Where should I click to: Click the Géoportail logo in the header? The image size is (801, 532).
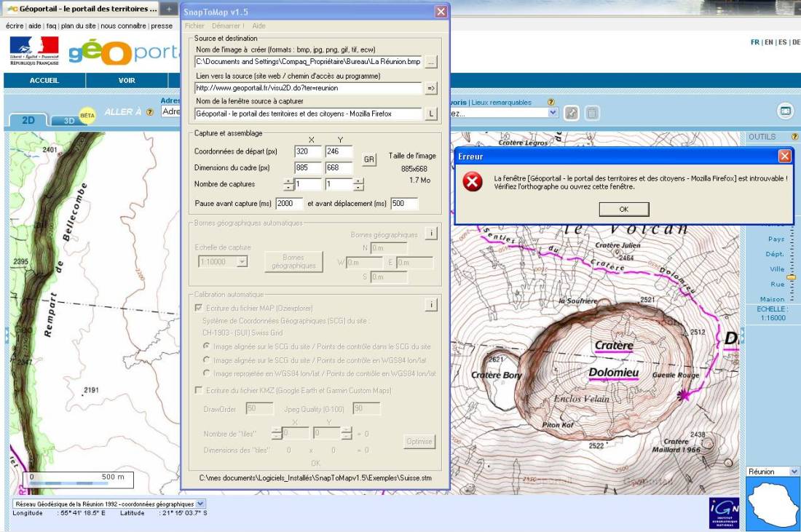(x=125, y=52)
